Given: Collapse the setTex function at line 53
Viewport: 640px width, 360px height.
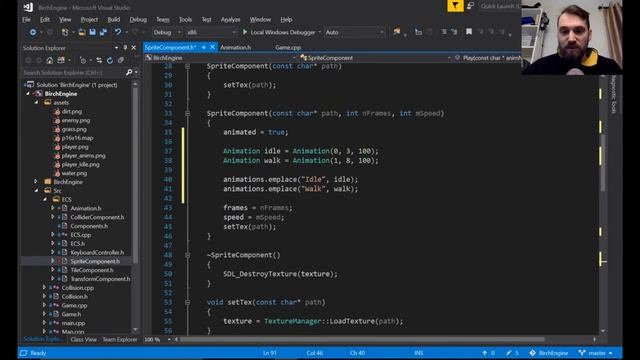Looking at the screenshot, I should click(187, 302).
